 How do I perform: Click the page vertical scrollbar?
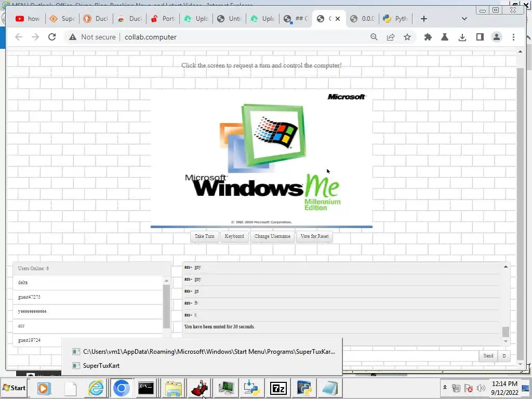click(x=520, y=214)
